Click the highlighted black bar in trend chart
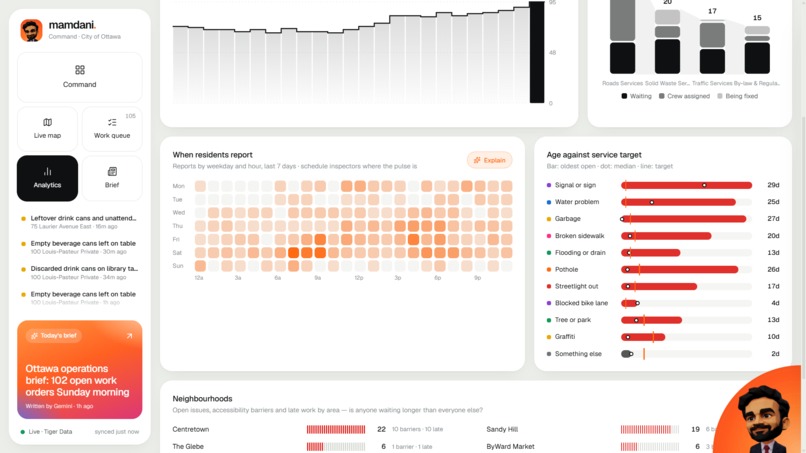This screenshot has width=806, height=453. pos(537,52)
